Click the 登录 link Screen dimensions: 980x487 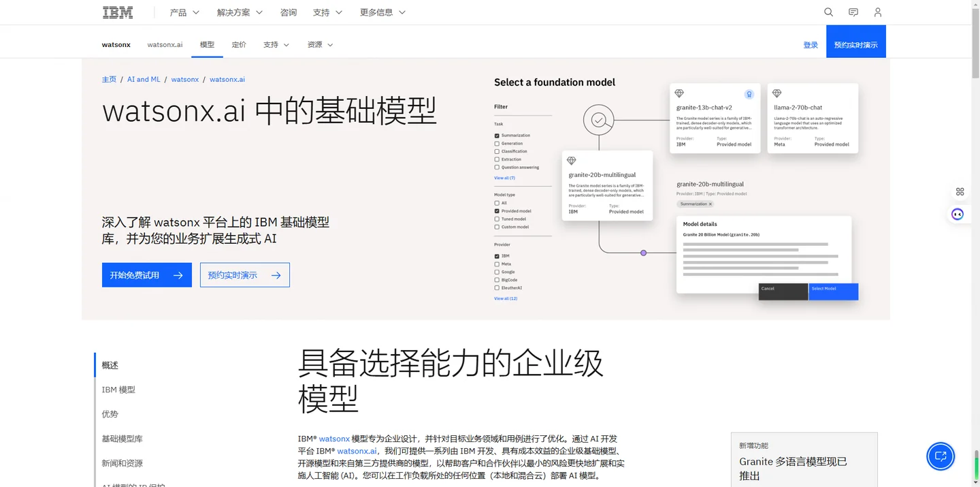pos(811,45)
